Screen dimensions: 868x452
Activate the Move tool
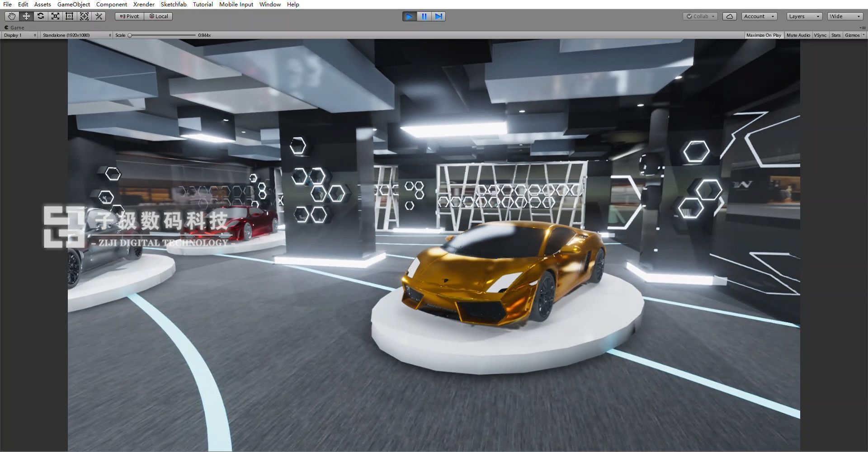click(26, 16)
